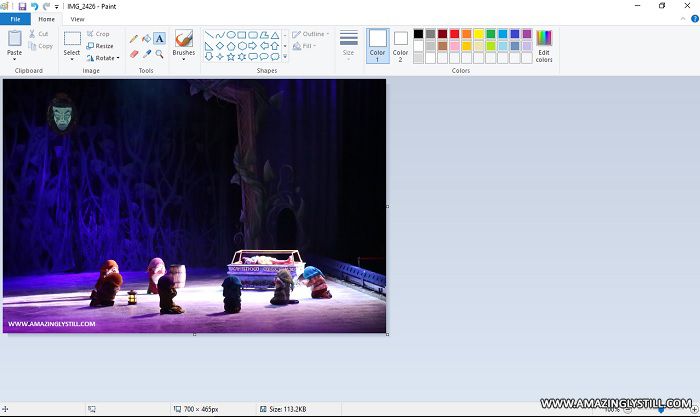Choose the Cloud callout shape
This screenshot has width=700, height=417.
pyautogui.click(x=275, y=57)
